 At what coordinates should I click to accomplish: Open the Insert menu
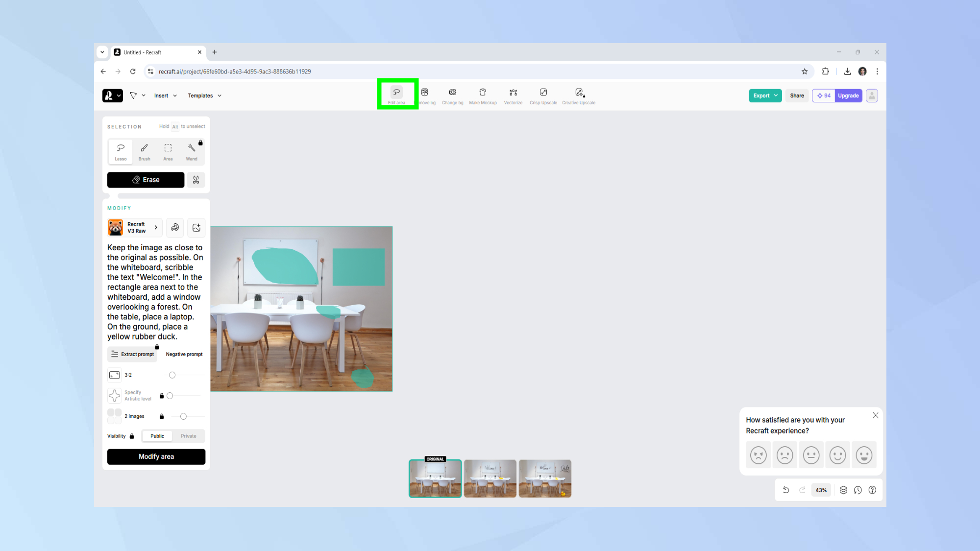click(x=165, y=96)
